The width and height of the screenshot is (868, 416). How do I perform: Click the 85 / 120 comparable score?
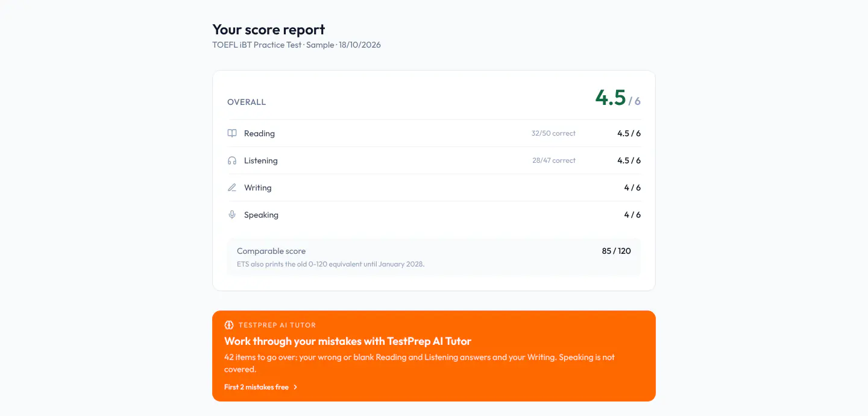[617, 251]
